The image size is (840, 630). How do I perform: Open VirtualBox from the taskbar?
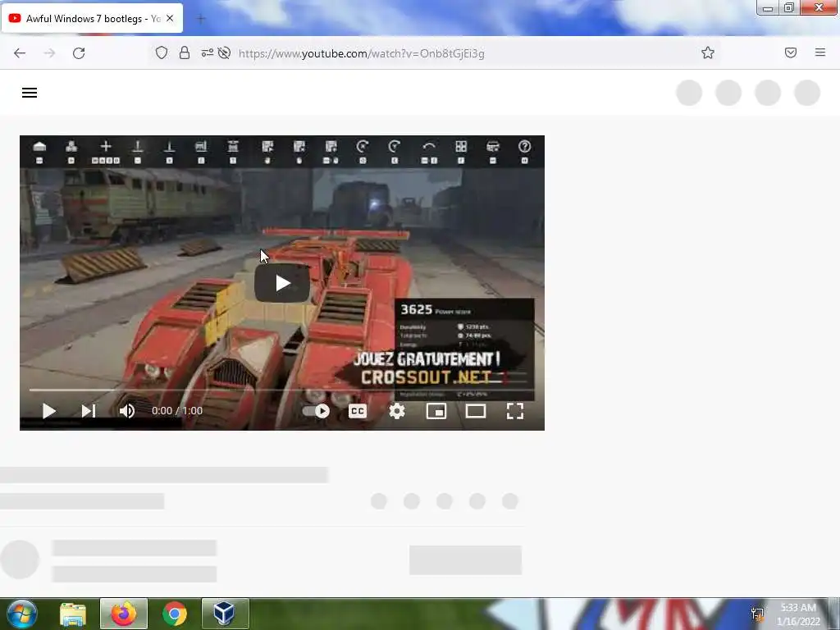(225, 614)
